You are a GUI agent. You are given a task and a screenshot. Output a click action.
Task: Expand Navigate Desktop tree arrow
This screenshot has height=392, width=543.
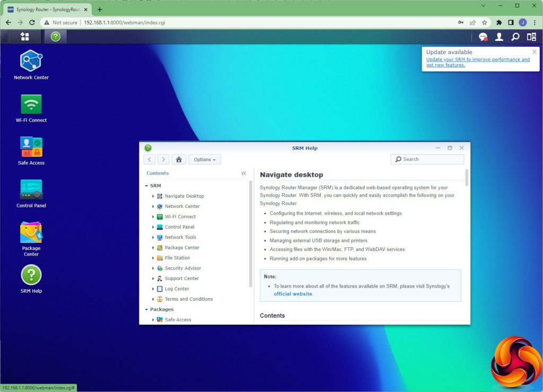pyautogui.click(x=153, y=196)
